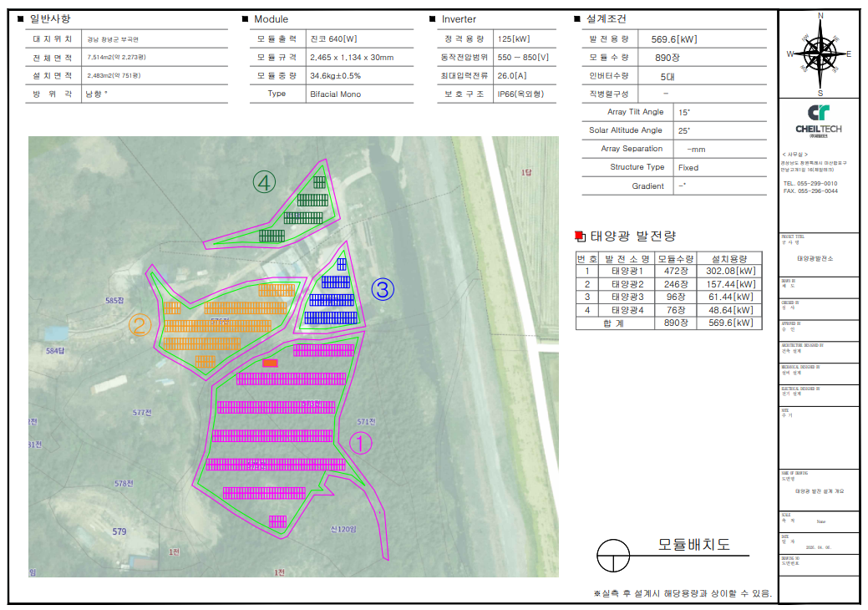The height and width of the screenshot is (610, 868).
Task: Select the green circled number 4 marker
Action: click(265, 181)
